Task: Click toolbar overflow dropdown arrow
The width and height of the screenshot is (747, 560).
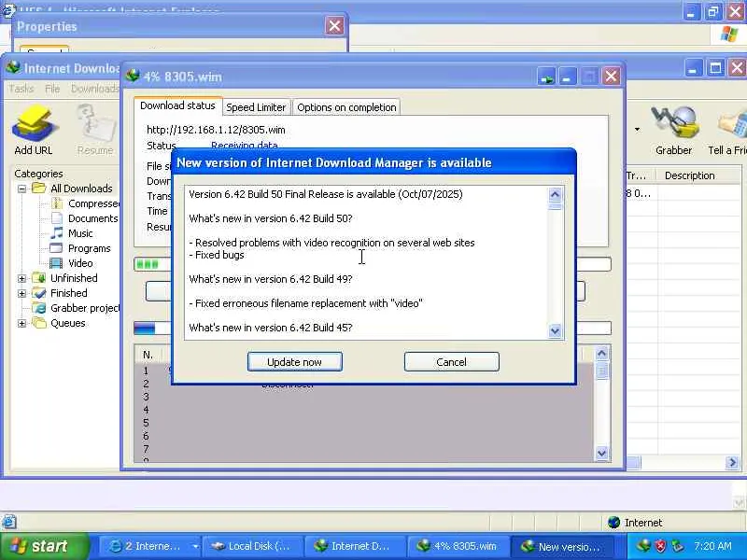Action: coord(637,129)
